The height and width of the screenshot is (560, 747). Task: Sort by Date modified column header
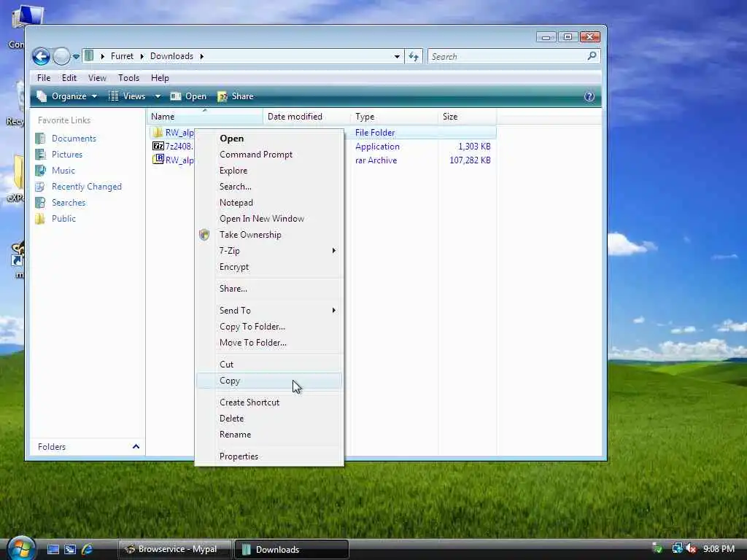[x=306, y=117]
